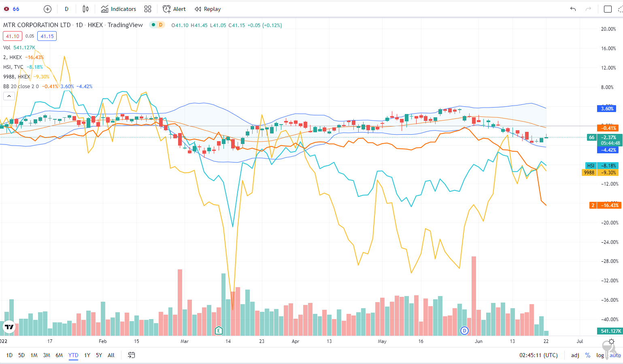The height and width of the screenshot is (364, 623).
Task: Click the HSI -8.18% scale label
Action: coord(602,165)
